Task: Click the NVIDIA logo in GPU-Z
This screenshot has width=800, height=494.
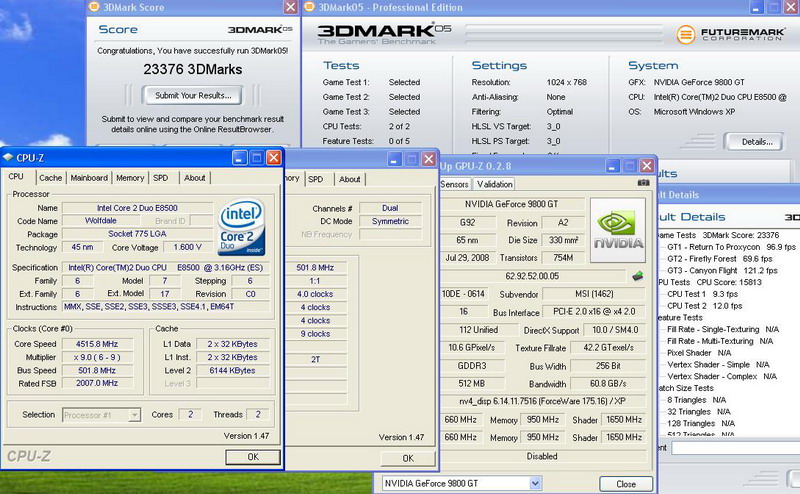Action: 618,230
